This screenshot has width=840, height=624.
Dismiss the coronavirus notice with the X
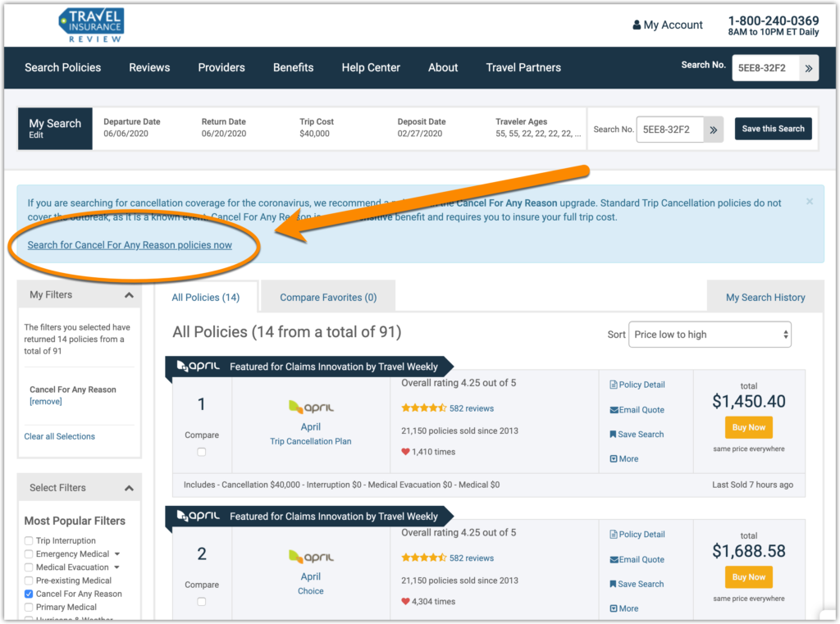click(x=810, y=202)
